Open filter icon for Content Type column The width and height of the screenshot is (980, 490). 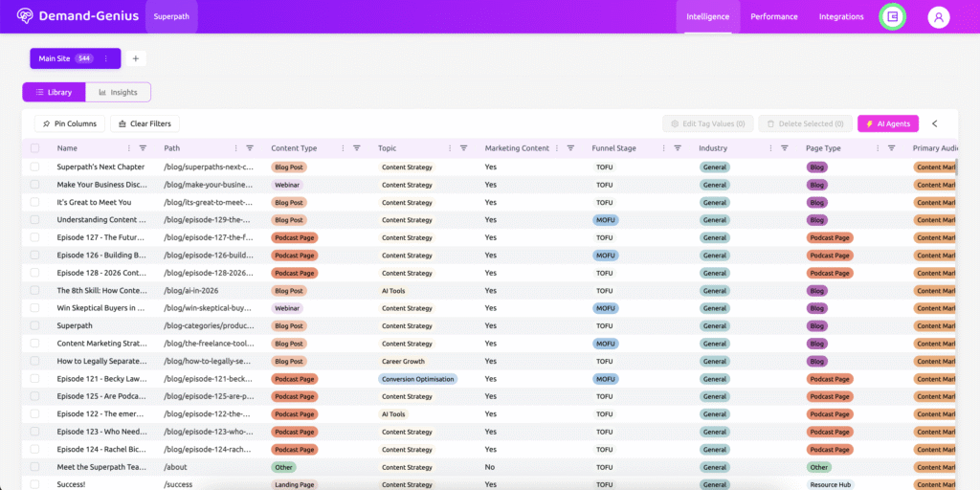(357, 148)
